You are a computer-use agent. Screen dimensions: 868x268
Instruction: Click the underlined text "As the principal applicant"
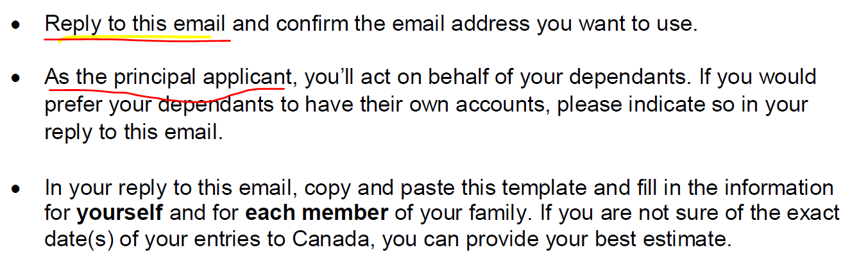[168, 78]
